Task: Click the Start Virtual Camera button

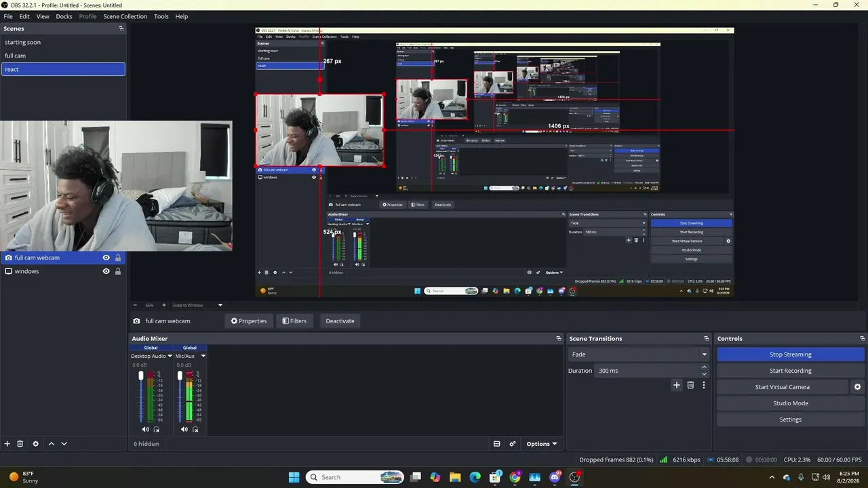Action: (x=783, y=387)
